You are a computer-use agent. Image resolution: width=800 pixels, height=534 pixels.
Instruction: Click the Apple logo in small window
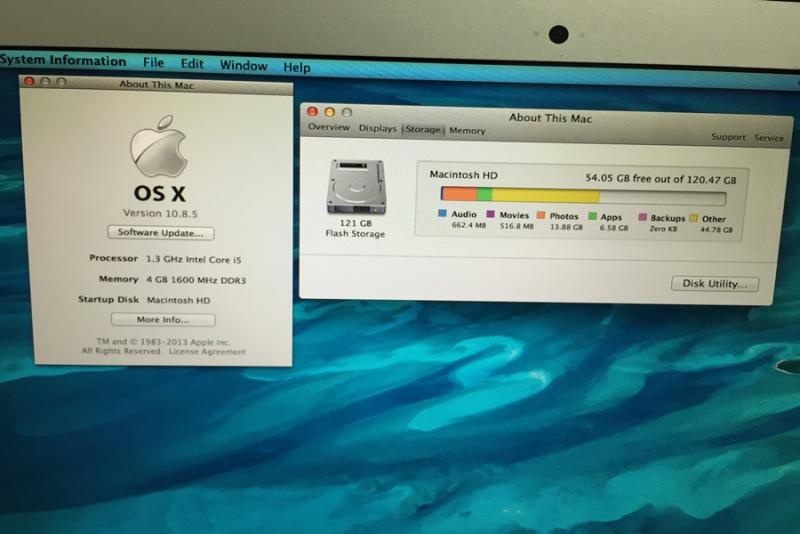point(159,147)
